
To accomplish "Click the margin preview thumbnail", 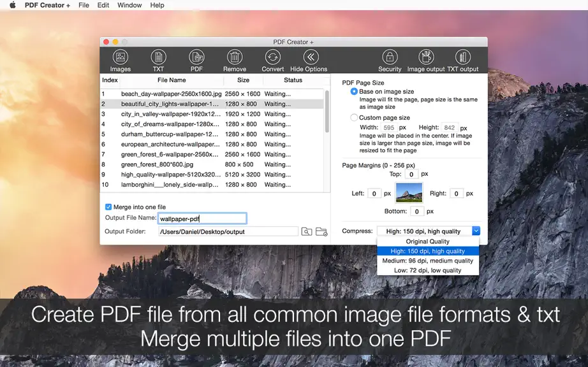I will pos(409,192).
